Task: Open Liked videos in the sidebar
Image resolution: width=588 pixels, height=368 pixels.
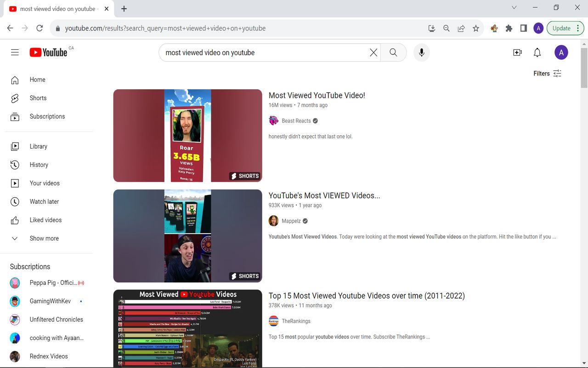Action: point(45,220)
